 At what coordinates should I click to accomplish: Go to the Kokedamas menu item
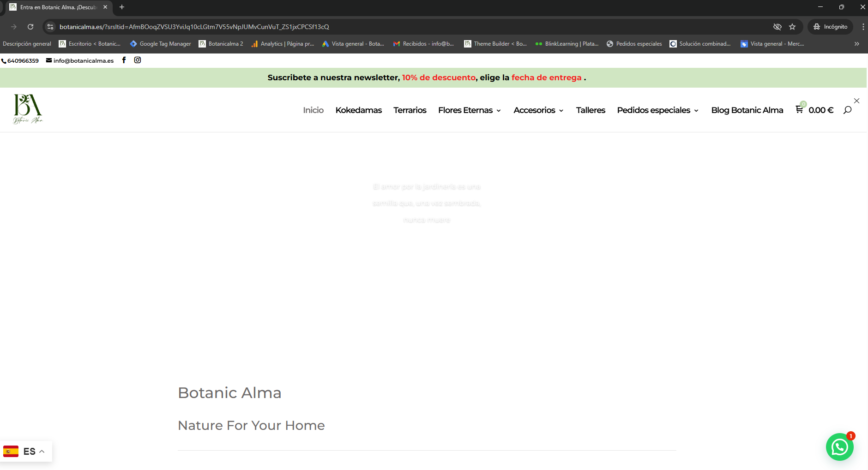(358, 110)
